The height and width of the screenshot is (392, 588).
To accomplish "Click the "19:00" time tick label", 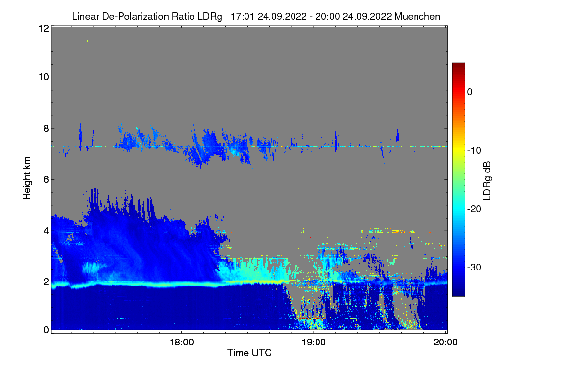I will point(314,342).
